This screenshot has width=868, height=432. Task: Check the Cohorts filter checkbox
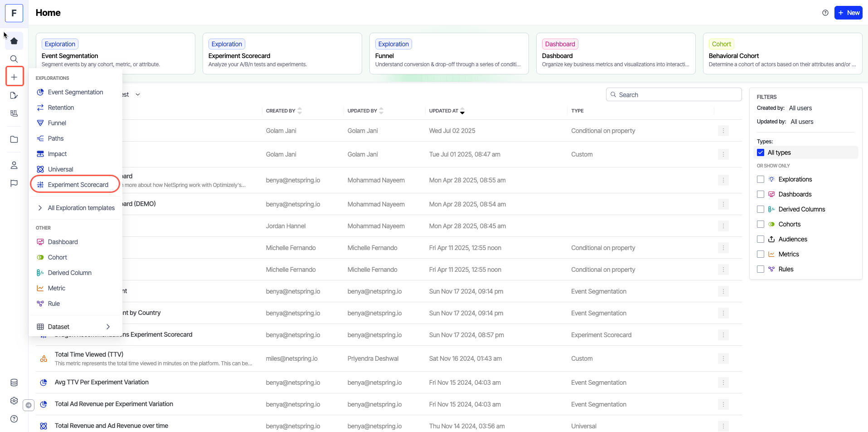pyautogui.click(x=761, y=224)
